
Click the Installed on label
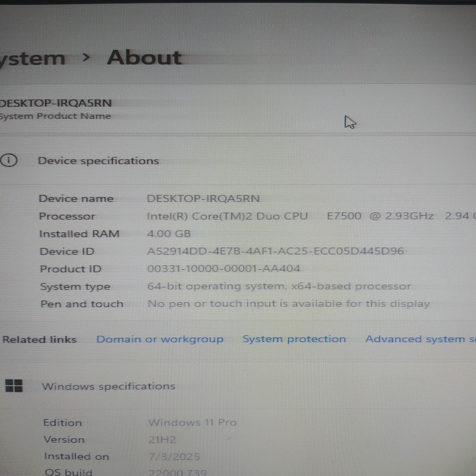coord(77,456)
